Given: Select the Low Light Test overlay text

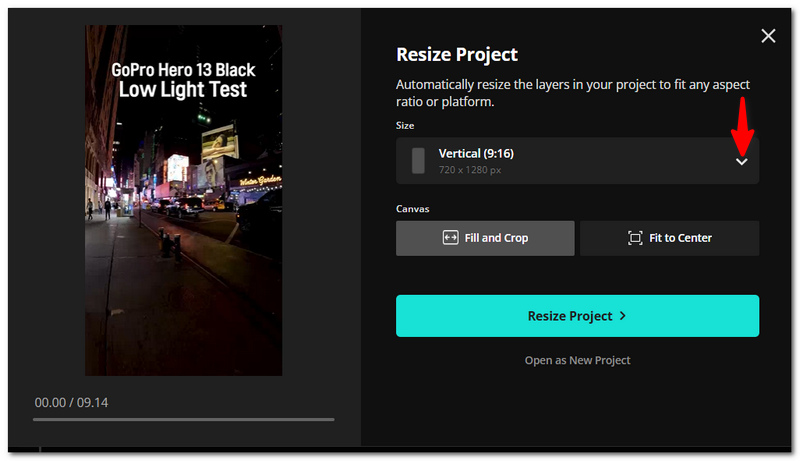Looking at the screenshot, I should click(183, 89).
